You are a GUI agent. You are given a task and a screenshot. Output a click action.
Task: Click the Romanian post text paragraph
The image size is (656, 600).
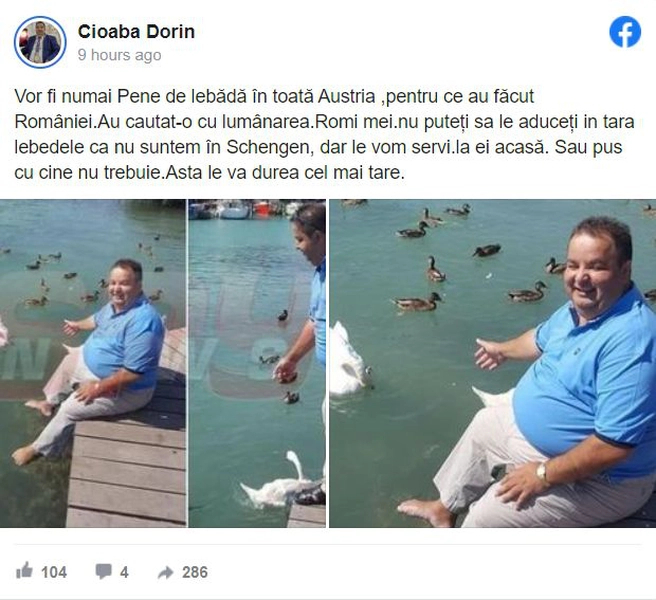(325, 134)
